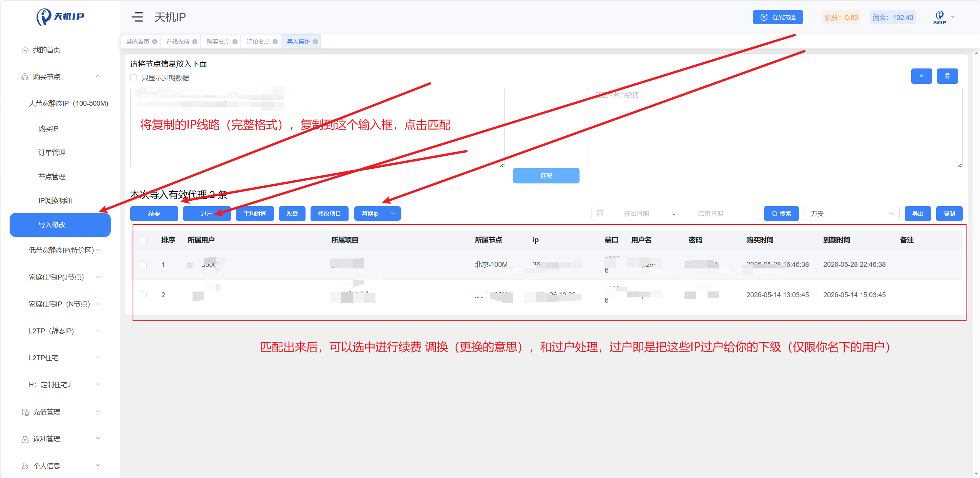Open the user account dropdown arrow

pyautogui.click(x=953, y=17)
